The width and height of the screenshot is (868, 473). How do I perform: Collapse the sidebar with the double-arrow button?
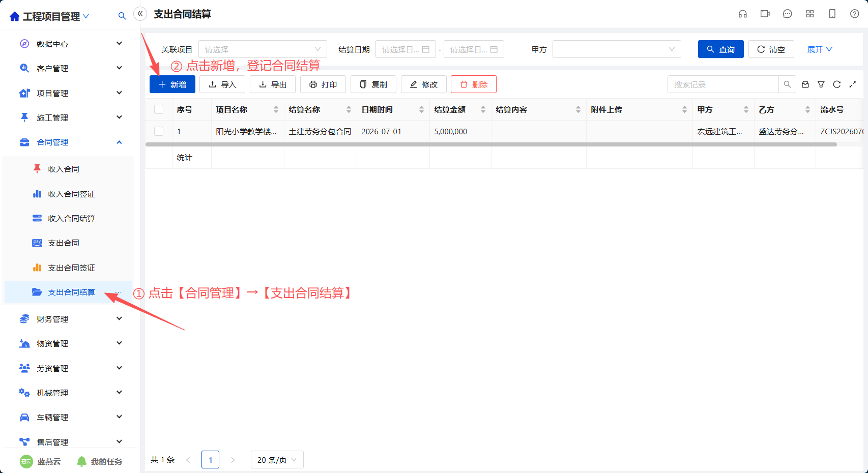(x=140, y=14)
